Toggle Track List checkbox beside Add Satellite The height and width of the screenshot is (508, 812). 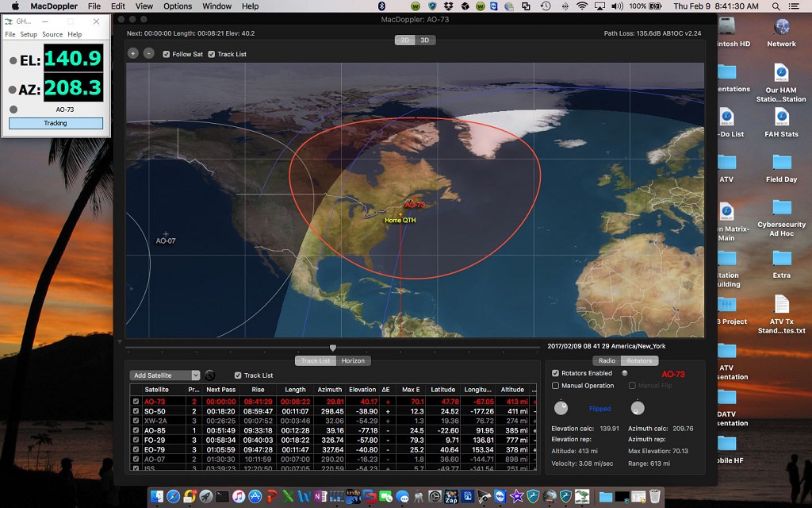point(238,375)
